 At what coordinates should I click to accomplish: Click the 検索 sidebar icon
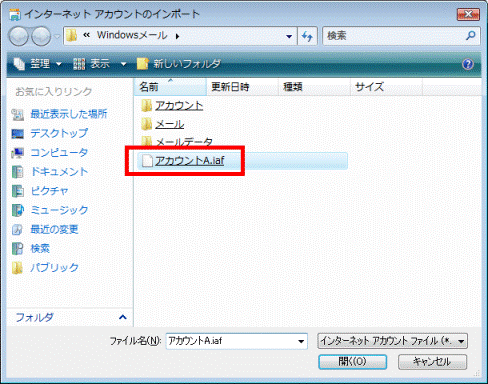pyautogui.click(x=18, y=249)
